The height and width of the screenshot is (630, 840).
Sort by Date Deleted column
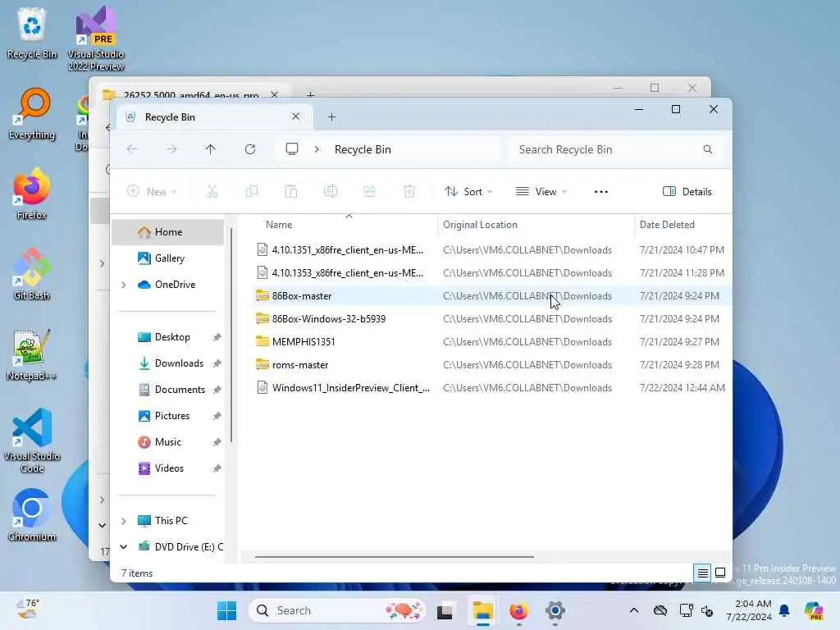click(683, 225)
